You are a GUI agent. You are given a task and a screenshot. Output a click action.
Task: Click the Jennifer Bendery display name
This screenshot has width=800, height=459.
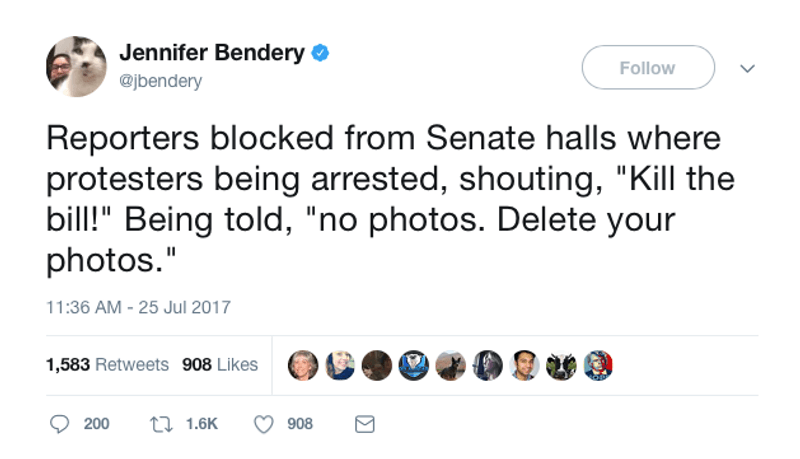pyautogui.click(x=211, y=54)
